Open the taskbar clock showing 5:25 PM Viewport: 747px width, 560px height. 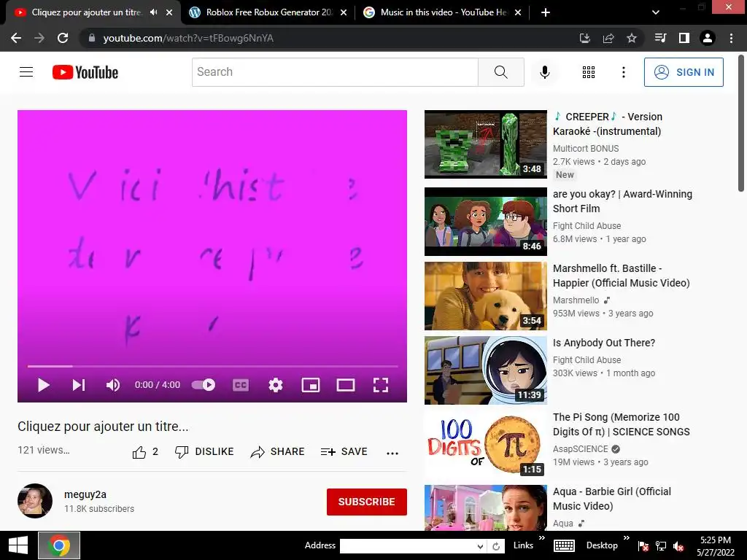click(x=716, y=546)
